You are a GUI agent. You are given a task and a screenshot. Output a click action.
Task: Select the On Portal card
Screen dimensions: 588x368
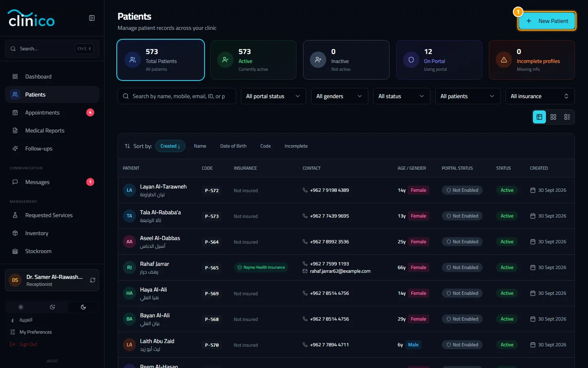click(x=439, y=60)
